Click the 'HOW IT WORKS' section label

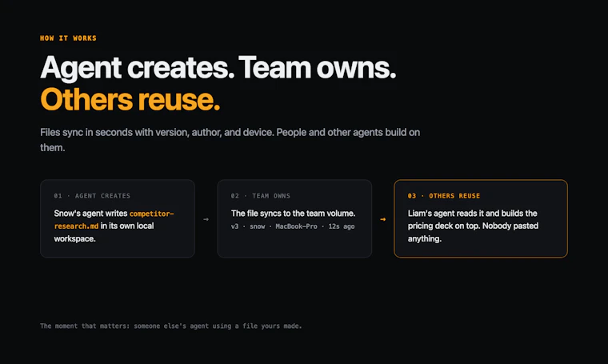(68, 38)
